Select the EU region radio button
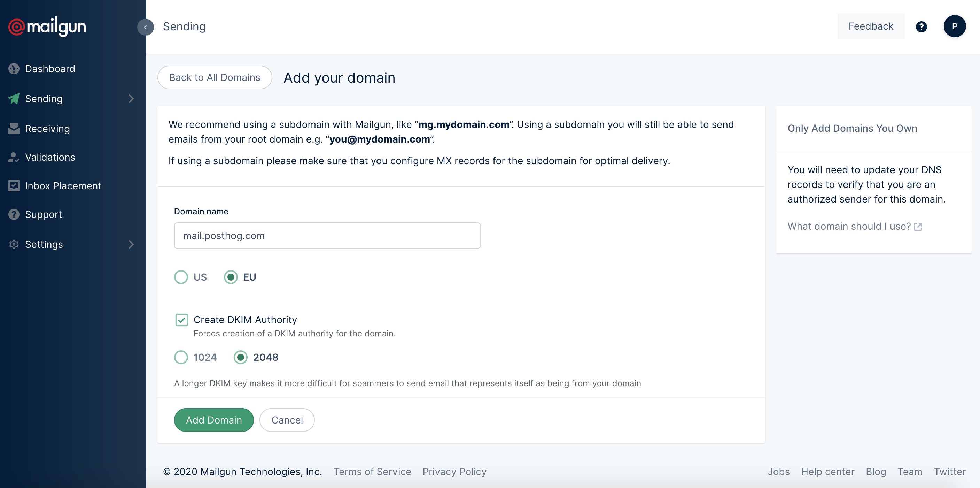This screenshot has height=488, width=980. point(231,277)
